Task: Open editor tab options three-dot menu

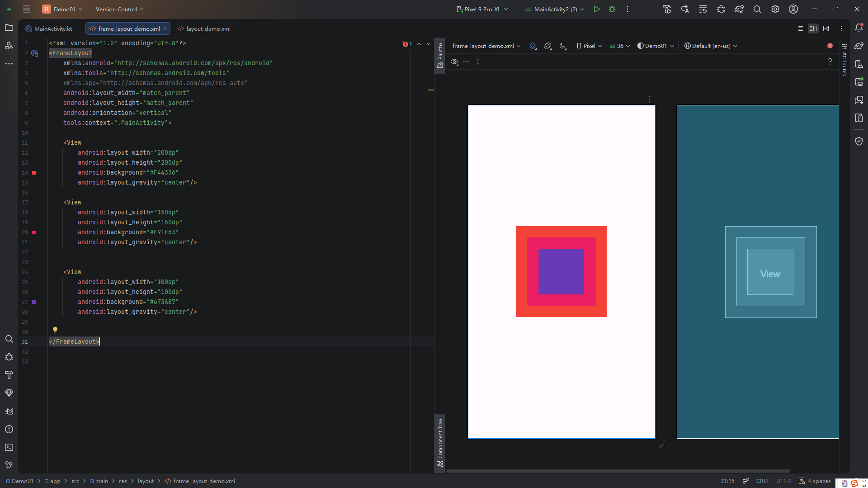Action: click(841, 28)
